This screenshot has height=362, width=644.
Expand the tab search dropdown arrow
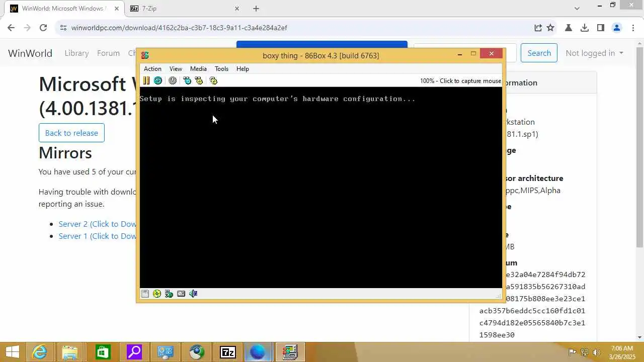coord(577,9)
